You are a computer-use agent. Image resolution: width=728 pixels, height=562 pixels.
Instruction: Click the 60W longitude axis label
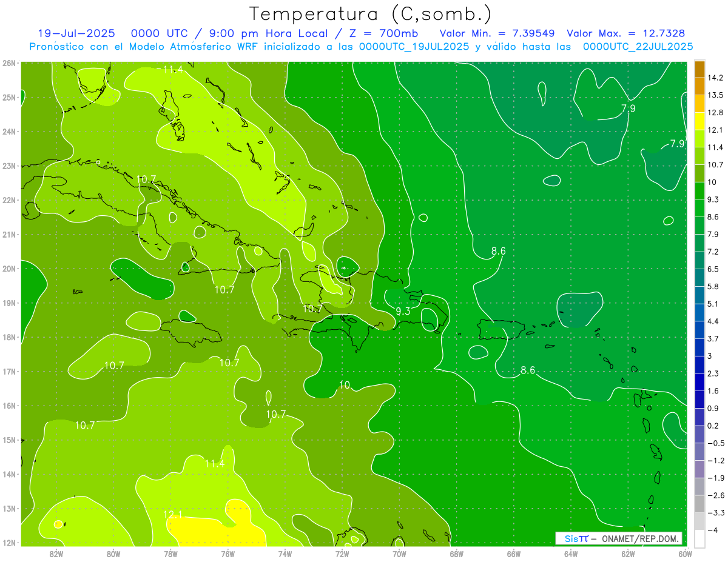point(686,554)
